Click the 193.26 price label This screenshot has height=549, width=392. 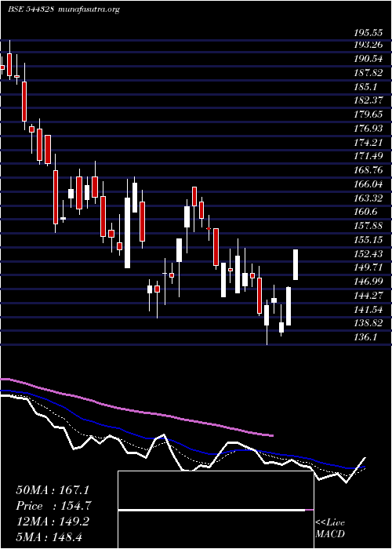coord(368,45)
